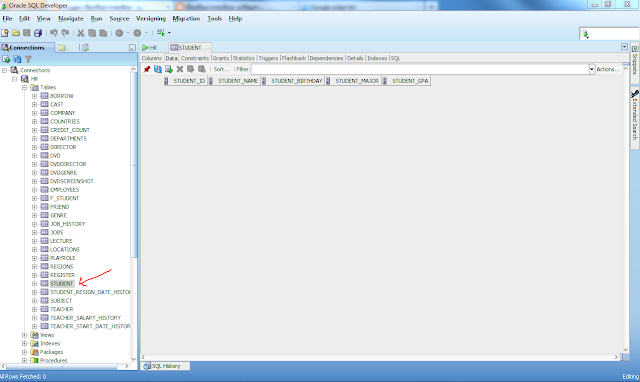Open the Snippets side panel
This screenshot has width=640, height=382.
[x=635, y=62]
